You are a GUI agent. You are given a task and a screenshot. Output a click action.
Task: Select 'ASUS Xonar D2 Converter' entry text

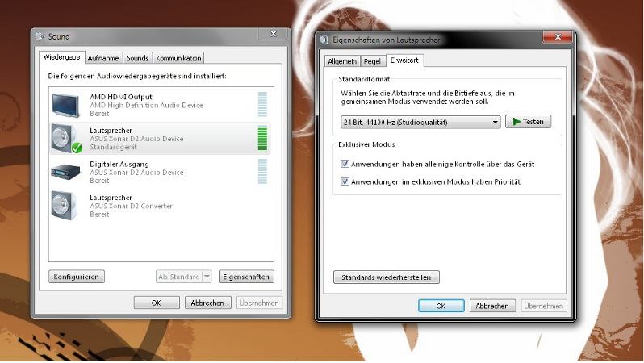(x=131, y=206)
